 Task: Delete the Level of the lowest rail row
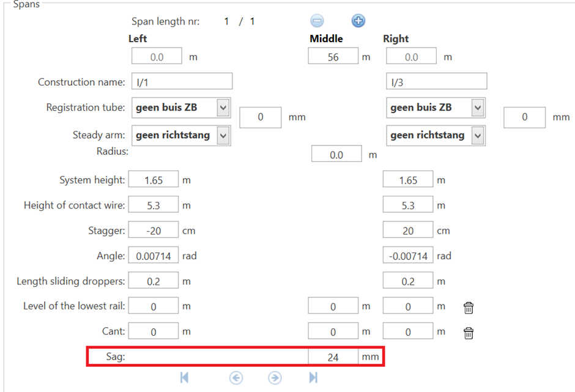pyautogui.click(x=469, y=308)
